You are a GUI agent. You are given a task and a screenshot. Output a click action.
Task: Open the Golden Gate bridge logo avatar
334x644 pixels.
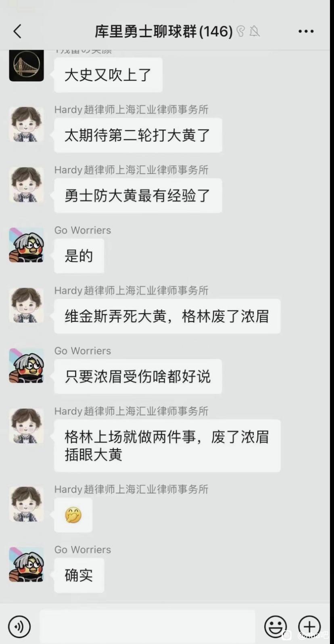click(x=26, y=65)
